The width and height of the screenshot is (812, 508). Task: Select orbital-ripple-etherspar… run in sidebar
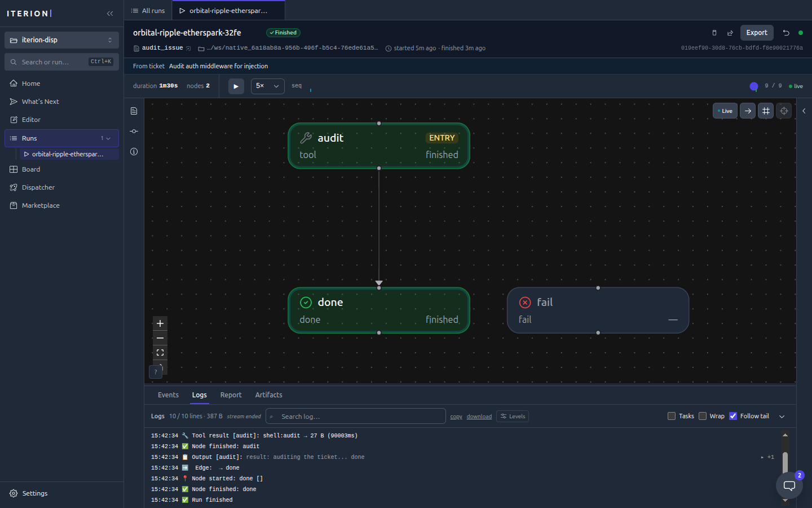pyautogui.click(x=69, y=154)
